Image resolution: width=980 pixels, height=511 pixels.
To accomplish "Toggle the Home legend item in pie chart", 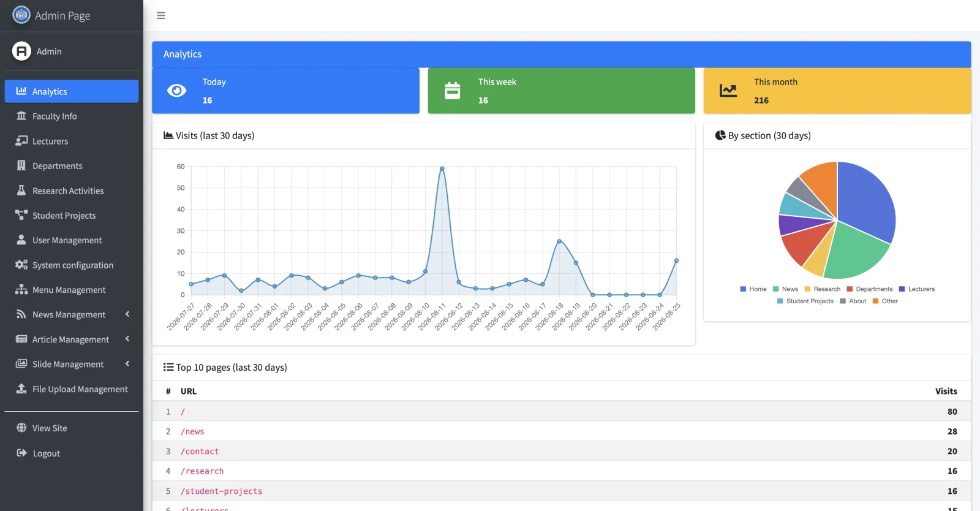I will click(x=753, y=289).
